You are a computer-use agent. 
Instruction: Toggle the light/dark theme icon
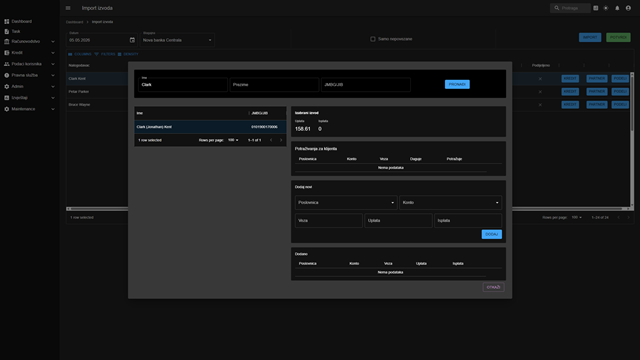pyautogui.click(x=606, y=8)
